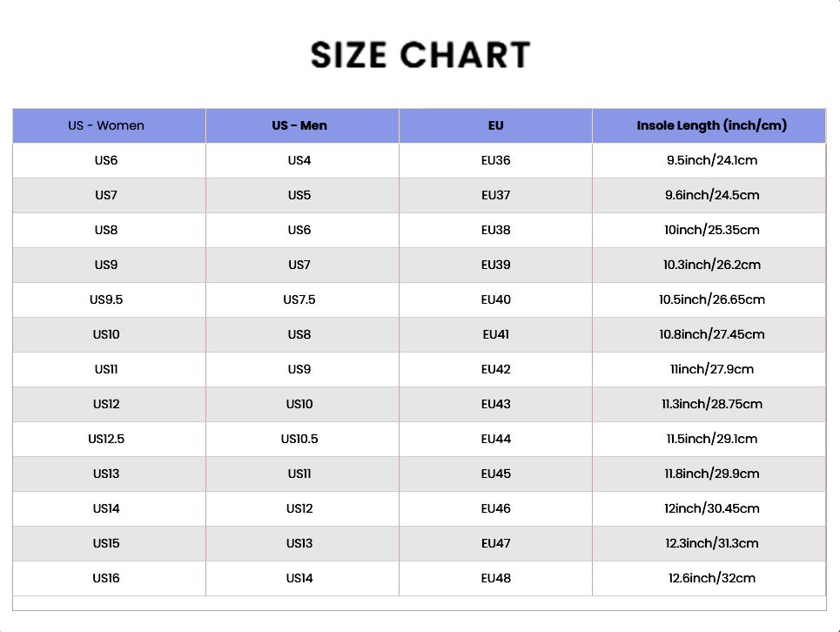
Task: Select the 9.5inch/24.1cm insole cell
Action: 711,160
